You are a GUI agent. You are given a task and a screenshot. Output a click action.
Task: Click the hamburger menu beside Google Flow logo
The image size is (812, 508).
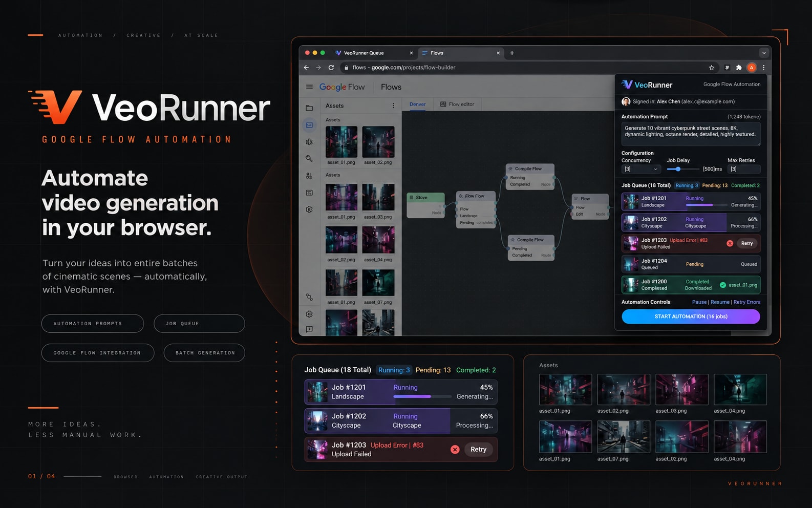(309, 87)
